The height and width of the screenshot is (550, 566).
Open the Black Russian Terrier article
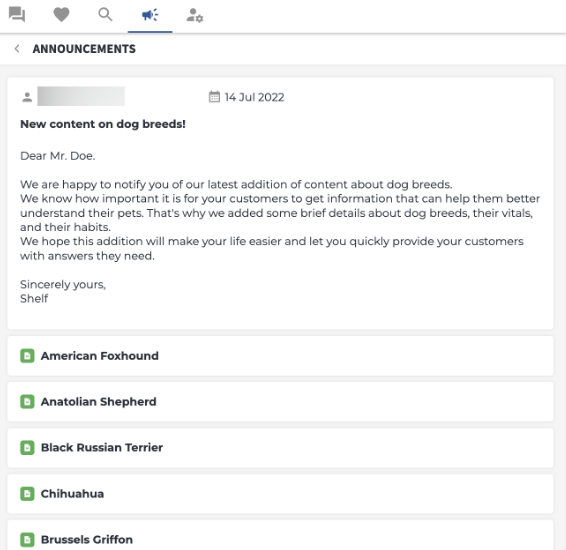[280, 448]
